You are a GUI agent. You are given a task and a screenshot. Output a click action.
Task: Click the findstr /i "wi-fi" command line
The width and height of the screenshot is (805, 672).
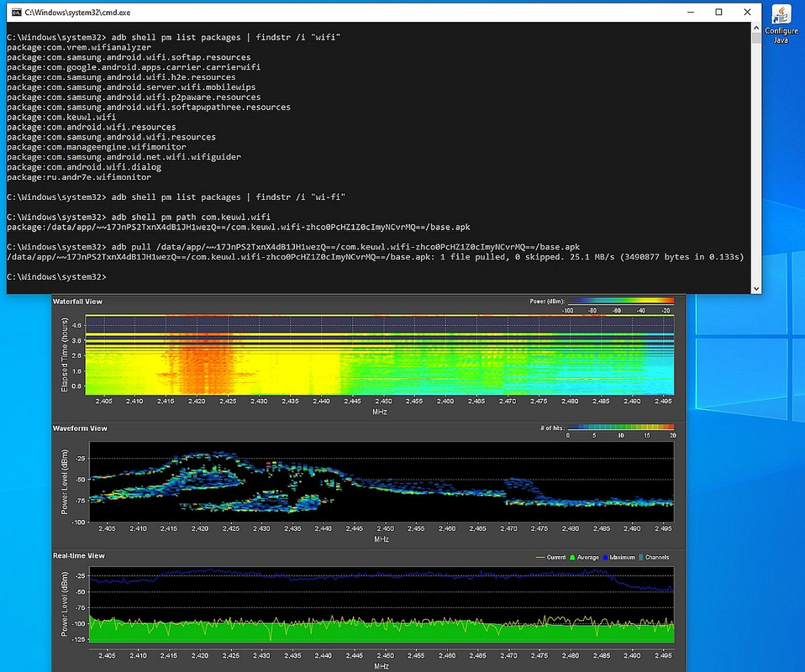pos(176,197)
